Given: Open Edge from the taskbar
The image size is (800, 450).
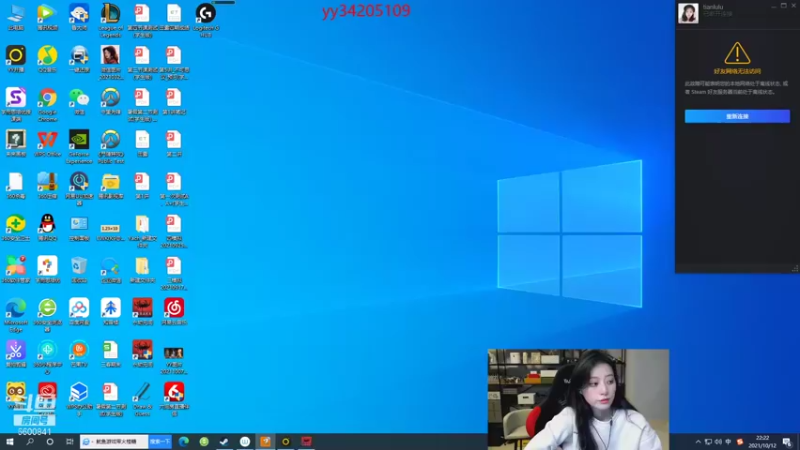Looking at the screenshot, I should pyautogui.click(x=184, y=442).
